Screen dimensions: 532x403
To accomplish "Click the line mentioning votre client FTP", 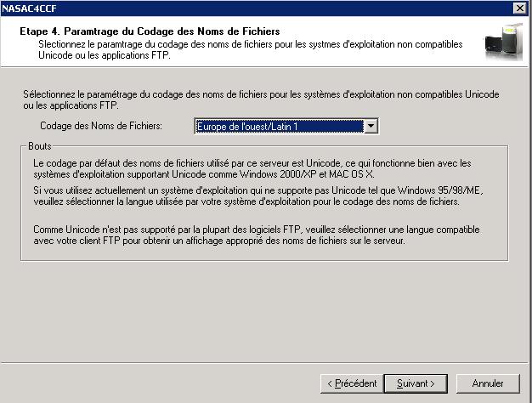I will [x=219, y=241].
